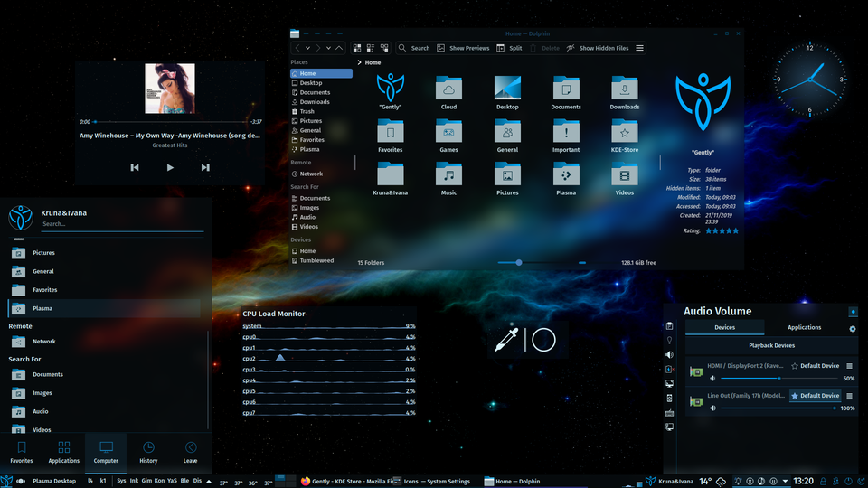Viewport: 868px width, 488px height.
Task: Open Audio Volume settings gear
Action: [x=852, y=329]
